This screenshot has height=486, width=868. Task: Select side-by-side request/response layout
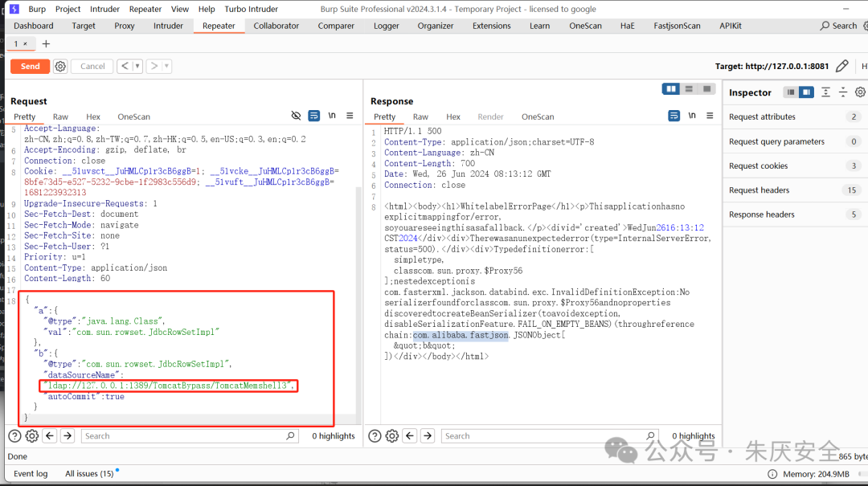tap(671, 89)
